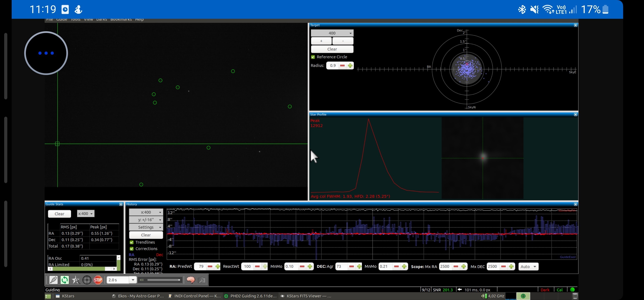The height and width of the screenshot is (300, 644).
Task: Increase reference circle Radius with plus icon
Action: click(x=350, y=65)
